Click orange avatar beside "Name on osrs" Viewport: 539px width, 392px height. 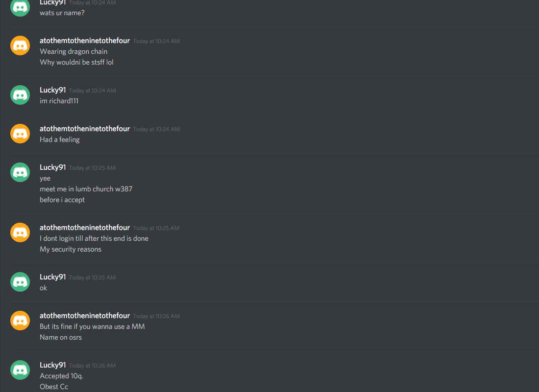coord(20,321)
